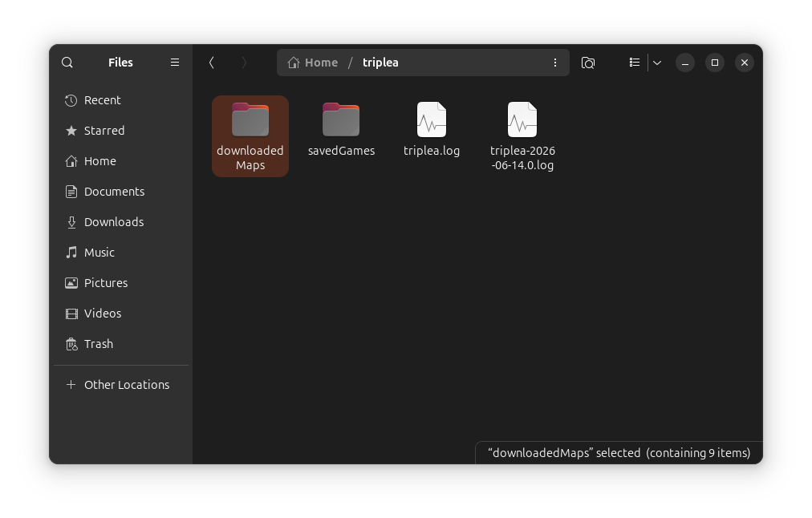Close the Files window
812x518 pixels.
pos(744,63)
